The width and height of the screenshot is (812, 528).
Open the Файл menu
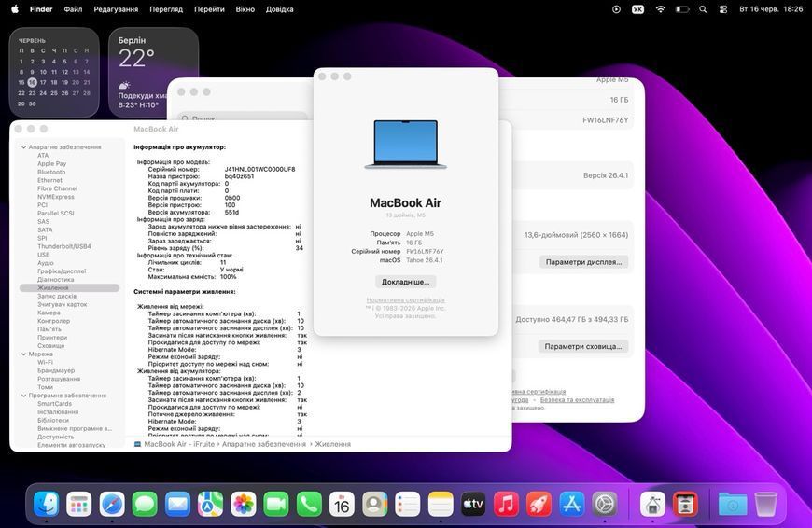tap(73, 9)
